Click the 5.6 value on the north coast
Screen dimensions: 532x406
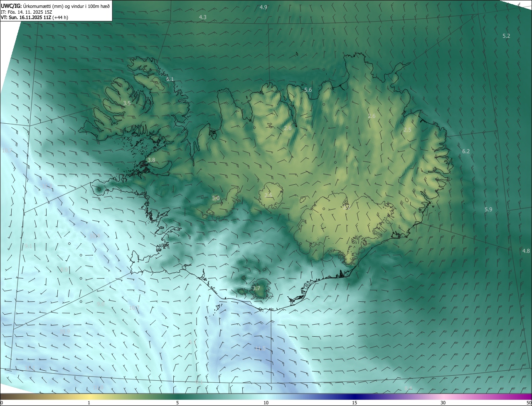(308, 90)
